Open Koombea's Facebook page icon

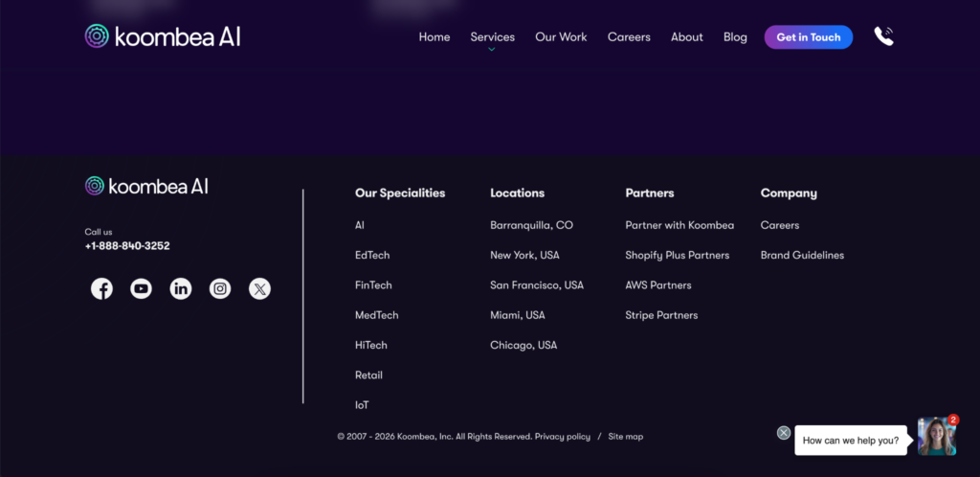(x=101, y=288)
